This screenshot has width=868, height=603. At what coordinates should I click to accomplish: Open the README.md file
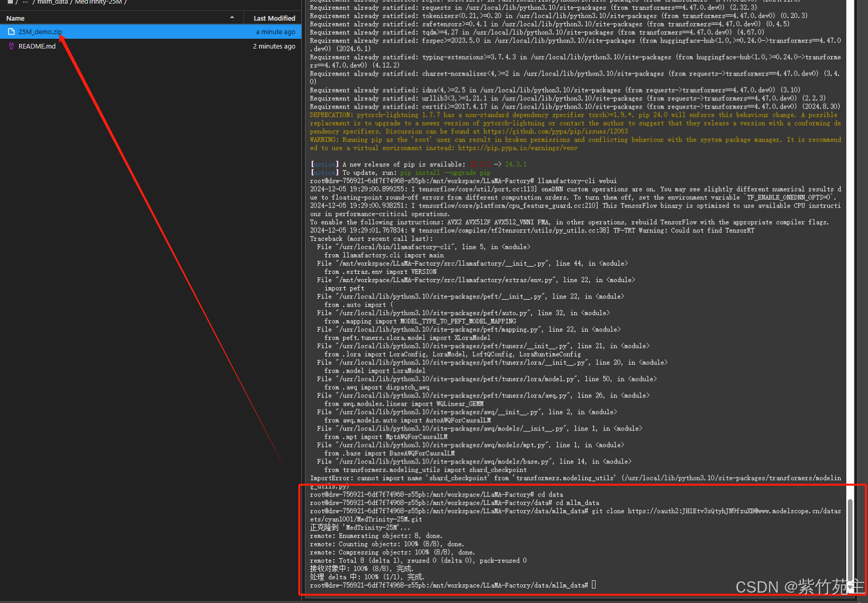(x=37, y=46)
